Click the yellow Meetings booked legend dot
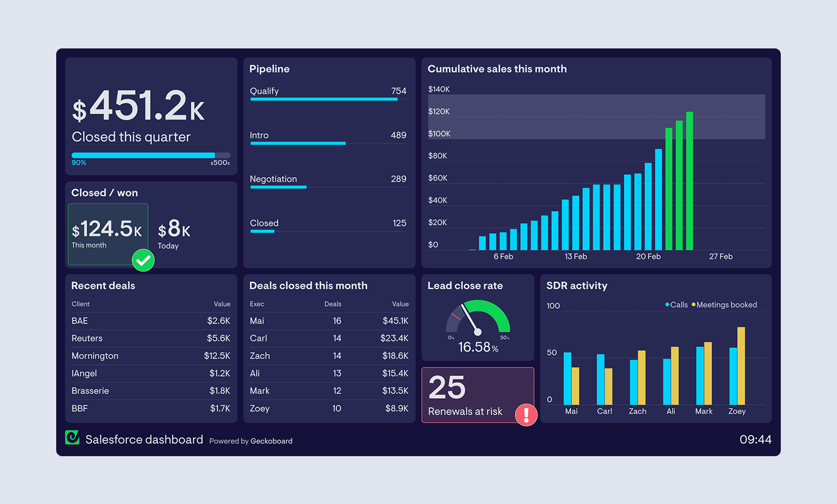The height and width of the screenshot is (504, 837). [694, 305]
